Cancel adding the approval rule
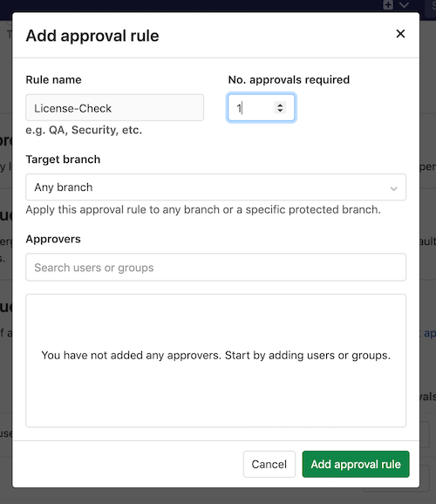The image size is (436, 504). click(269, 464)
